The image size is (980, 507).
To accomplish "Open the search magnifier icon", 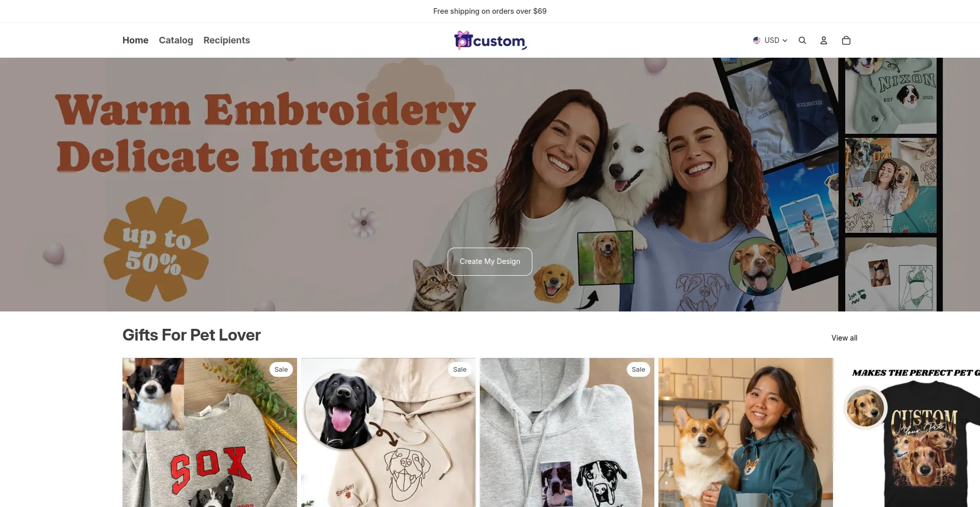I will [x=802, y=40].
